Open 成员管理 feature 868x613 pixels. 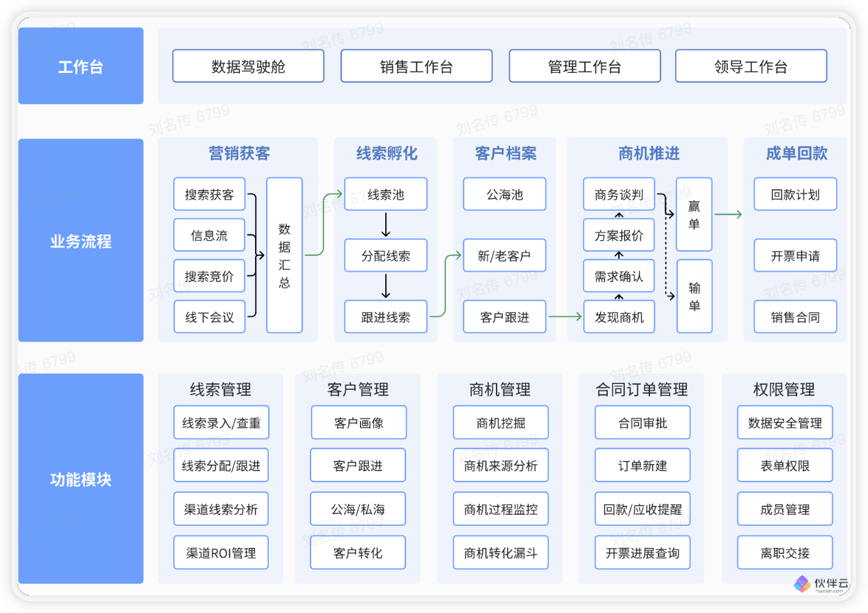(785, 509)
